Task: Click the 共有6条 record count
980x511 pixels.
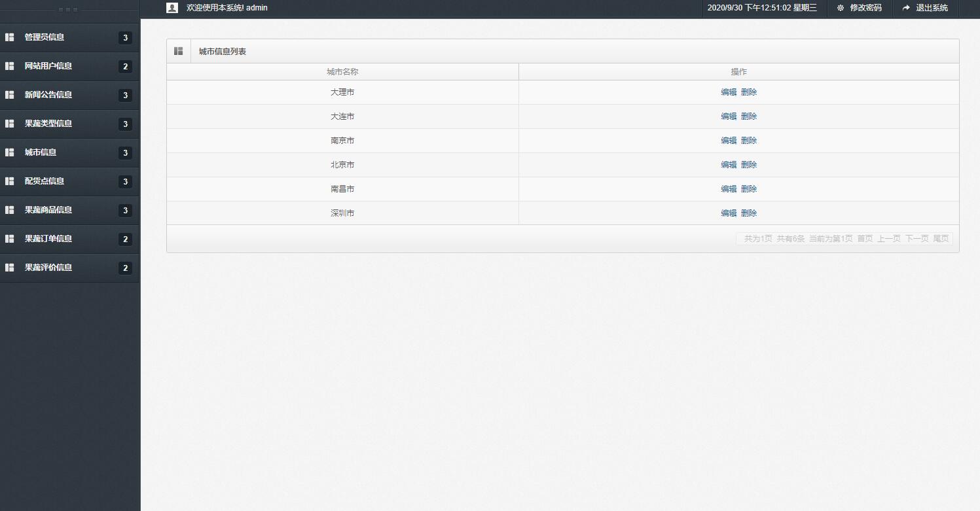Action: click(791, 239)
